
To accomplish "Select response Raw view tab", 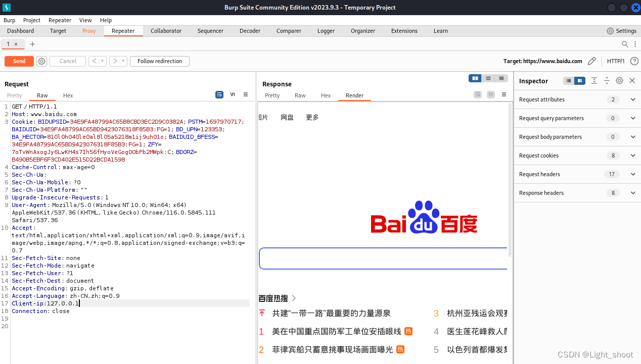I will click(300, 95).
